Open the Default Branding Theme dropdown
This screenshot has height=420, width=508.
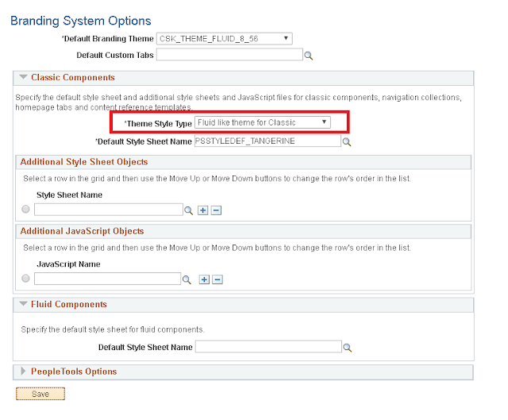(224, 39)
